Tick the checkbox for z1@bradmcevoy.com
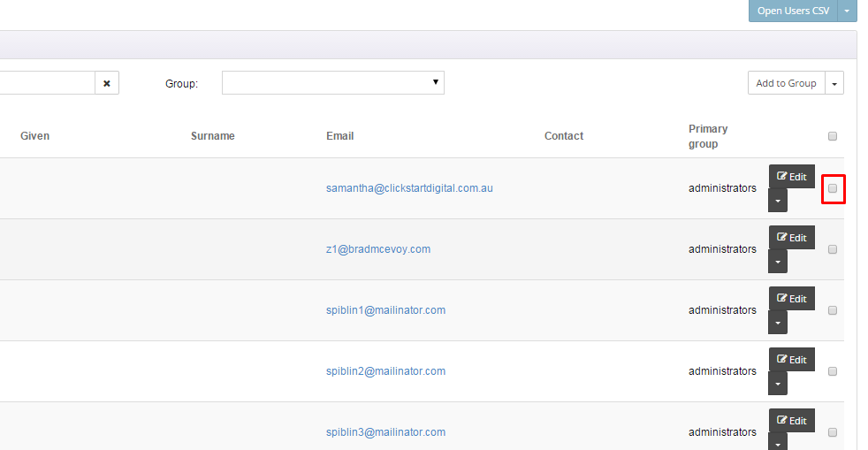This screenshot has height=450, width=868. 832,249
